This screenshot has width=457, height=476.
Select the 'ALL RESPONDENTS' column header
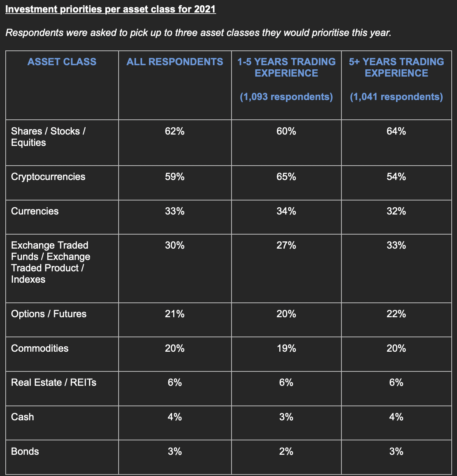[x=175, y=62]
